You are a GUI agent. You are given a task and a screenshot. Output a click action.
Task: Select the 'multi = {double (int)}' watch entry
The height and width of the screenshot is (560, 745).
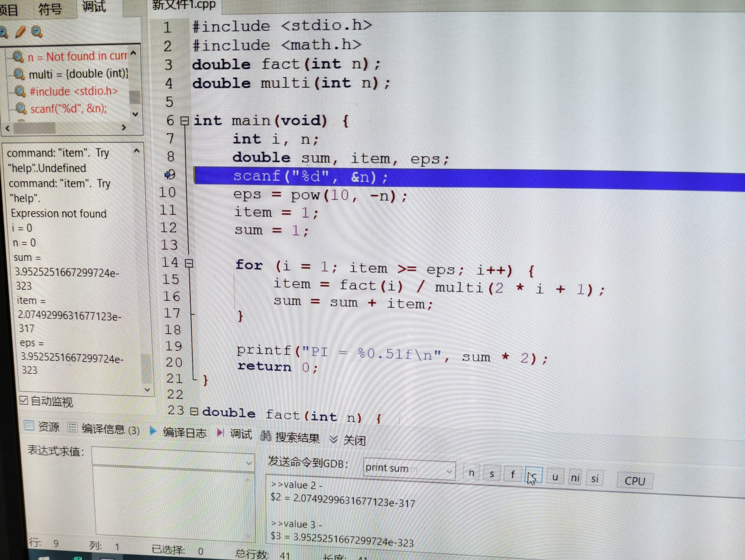point(78,74)
